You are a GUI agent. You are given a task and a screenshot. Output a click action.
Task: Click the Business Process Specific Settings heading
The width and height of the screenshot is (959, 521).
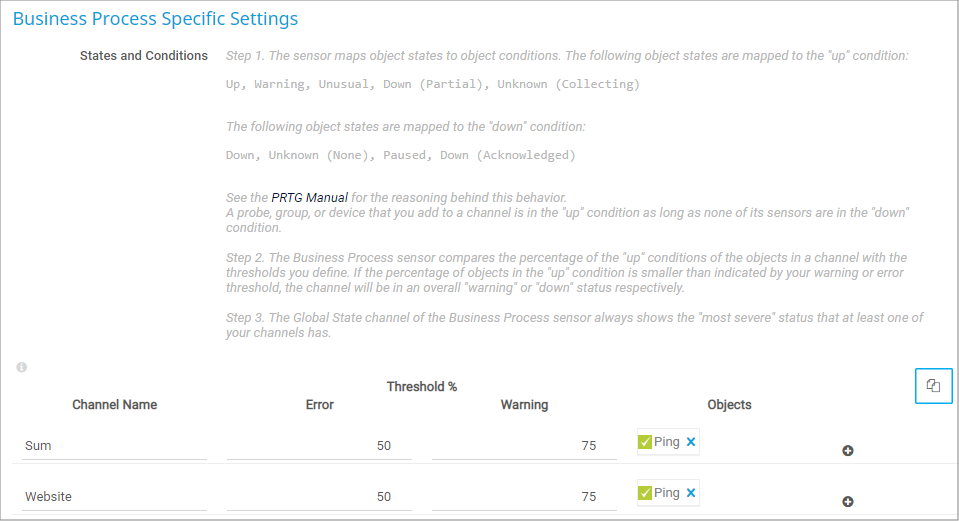pos(155,19)
